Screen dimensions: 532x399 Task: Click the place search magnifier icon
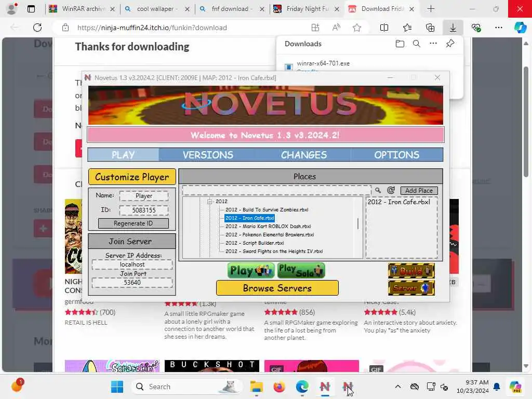(378, 190)
